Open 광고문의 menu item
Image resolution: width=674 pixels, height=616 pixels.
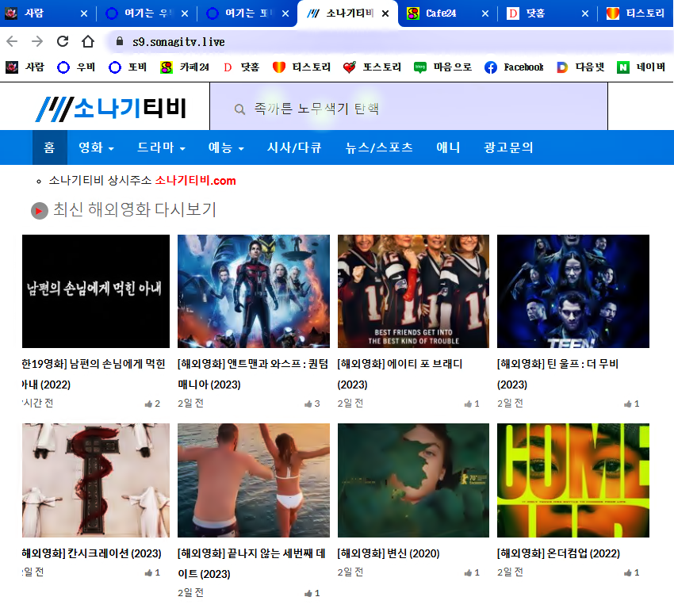pyautogui.click(x=508, y=147)
